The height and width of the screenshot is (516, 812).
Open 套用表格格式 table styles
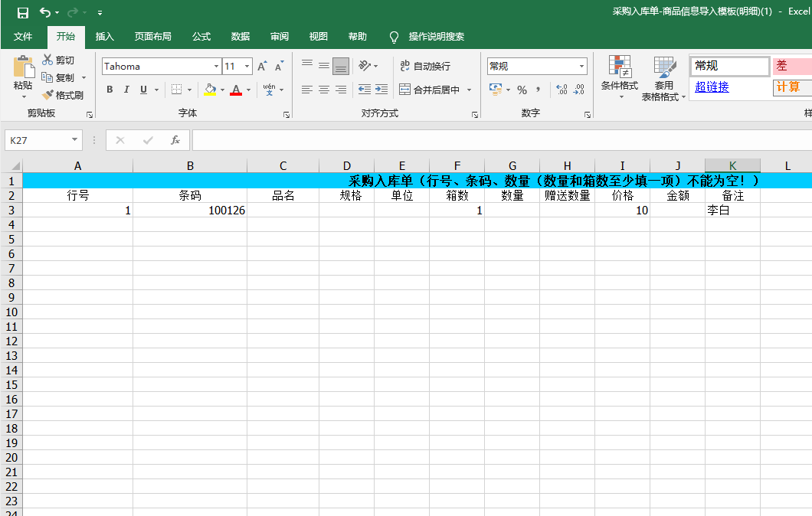pos(663,78)
